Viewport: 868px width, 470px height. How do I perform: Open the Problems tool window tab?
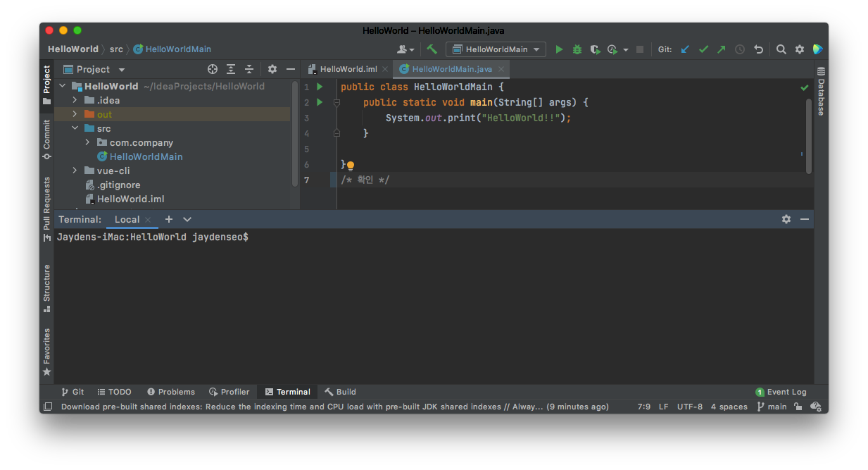pyautogui.click(x=171, y=392)
